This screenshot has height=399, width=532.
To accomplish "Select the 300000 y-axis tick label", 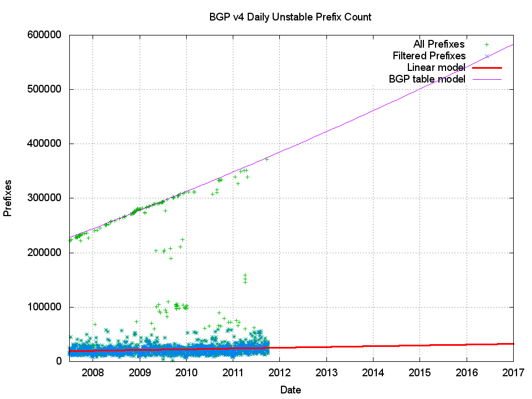I will click(x=47, y=198).
